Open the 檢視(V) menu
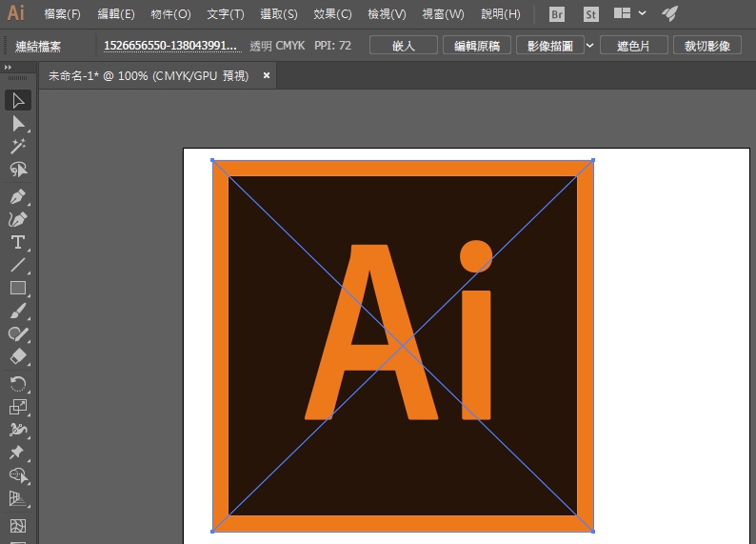This screenshot has height=544, width=756. 387,14
